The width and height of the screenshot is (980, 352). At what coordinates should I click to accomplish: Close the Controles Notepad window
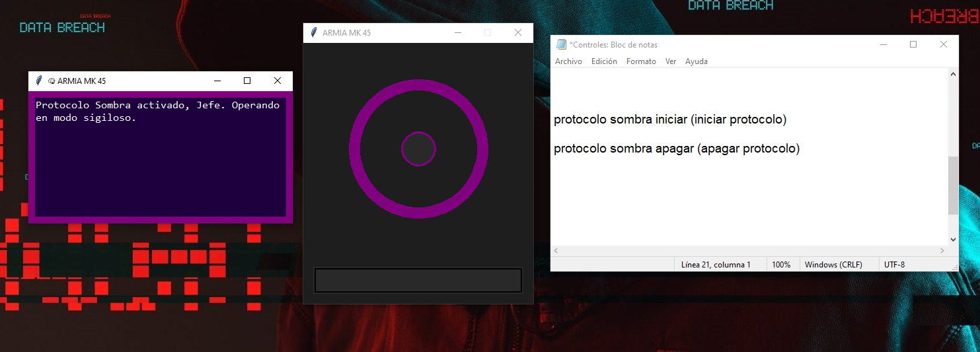tap(944, 44)
